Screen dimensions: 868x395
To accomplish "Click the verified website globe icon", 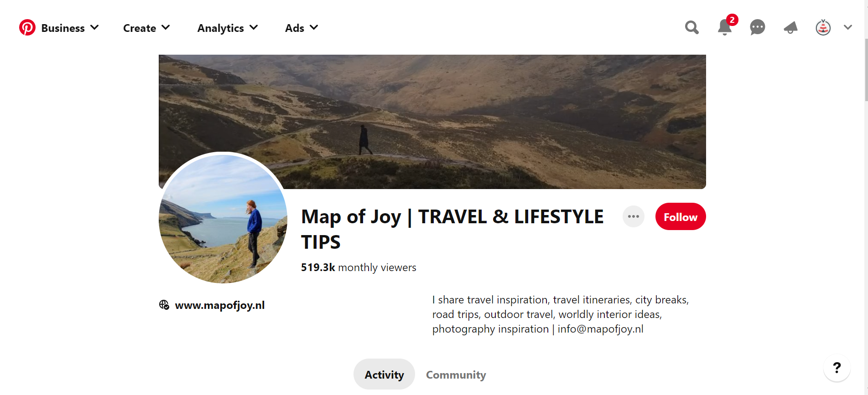I will pos(164,305).
